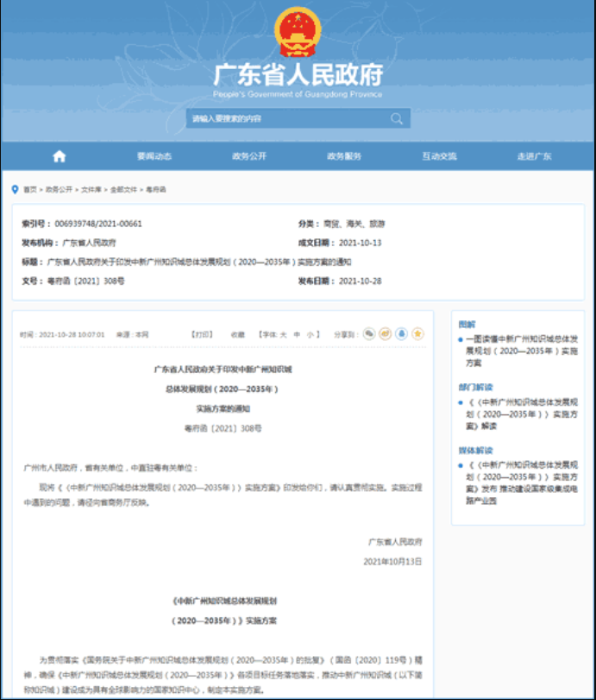Share article via Weibo icon
The image size is (596, 700).
pyautogui.click(x=386, y=334)
